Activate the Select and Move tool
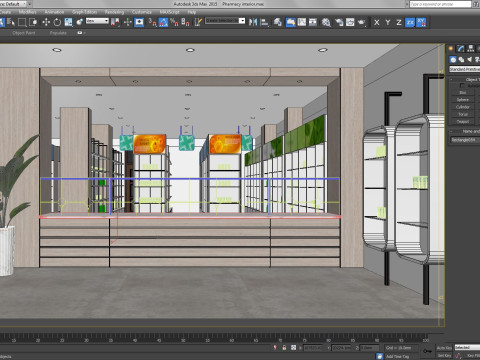This screenshot has width=480, height=360. click(46, 22)
